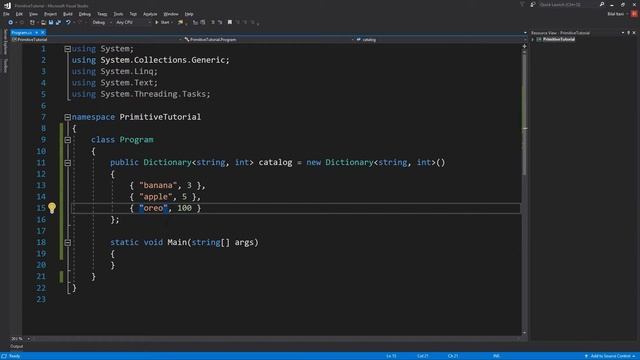Close the Resource View panel

[634, 33]
